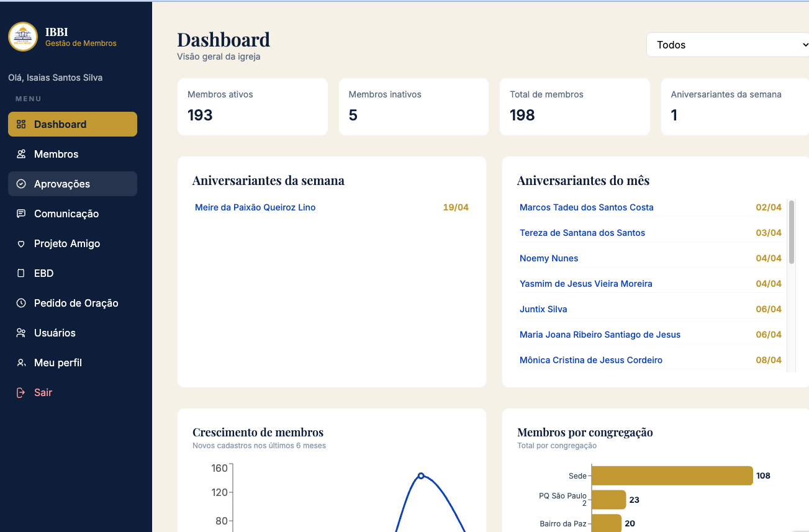Go to Usuários management
Screen dimensions: 809x532
tap(73, 333)
